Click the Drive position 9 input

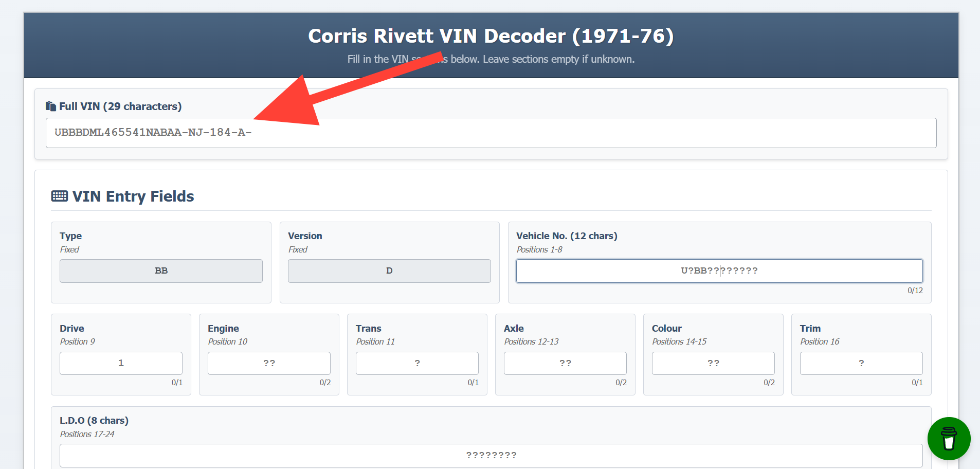pyautogui.click(x=121, y=364)
